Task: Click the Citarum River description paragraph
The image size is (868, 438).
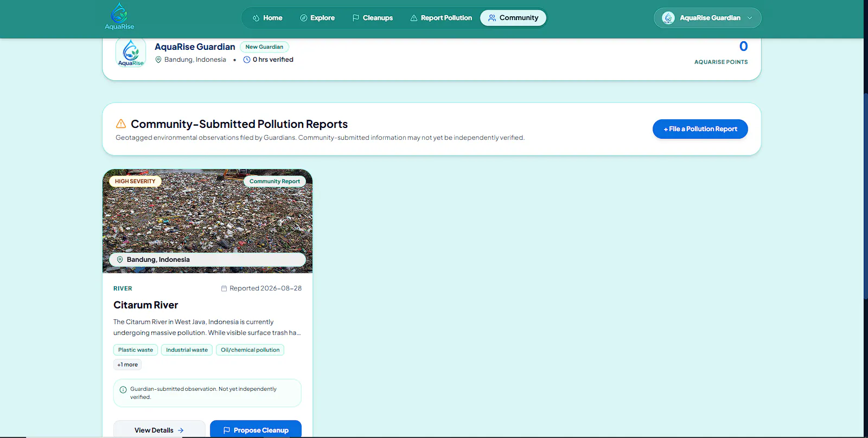Action: tap(207, 327)
